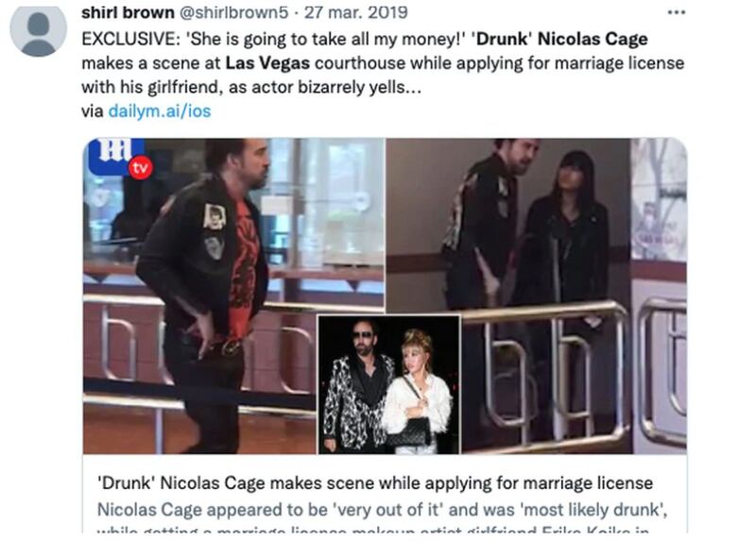756x542 pixels.
Task: Open shirl brown's display name profile
Action: 128,12
